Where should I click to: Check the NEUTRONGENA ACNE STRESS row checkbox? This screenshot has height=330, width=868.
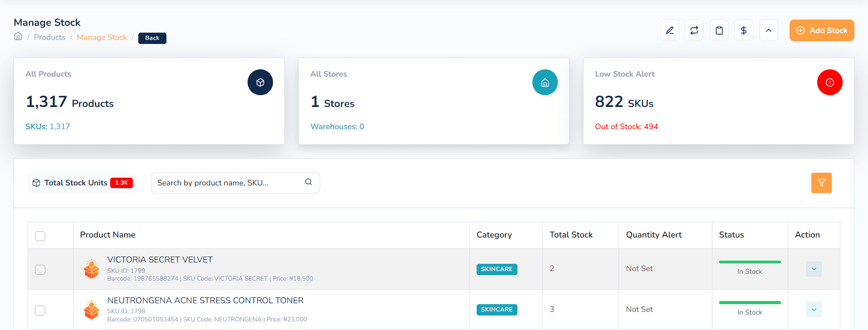click(40, 310)
